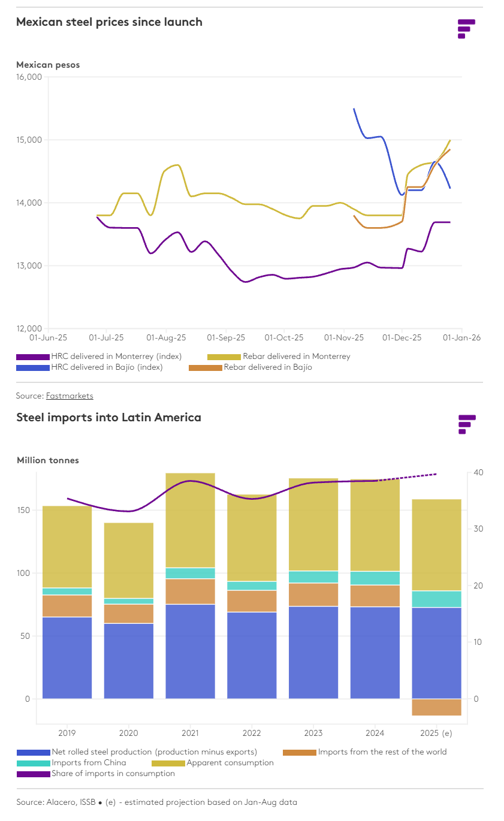Toggle HRC delivered in Monterrey legend series
504x821 pixels.
coord(116,357)
